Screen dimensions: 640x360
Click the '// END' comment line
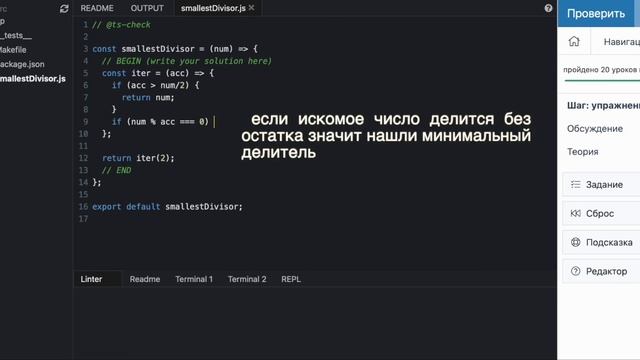(x=116, y=170)
